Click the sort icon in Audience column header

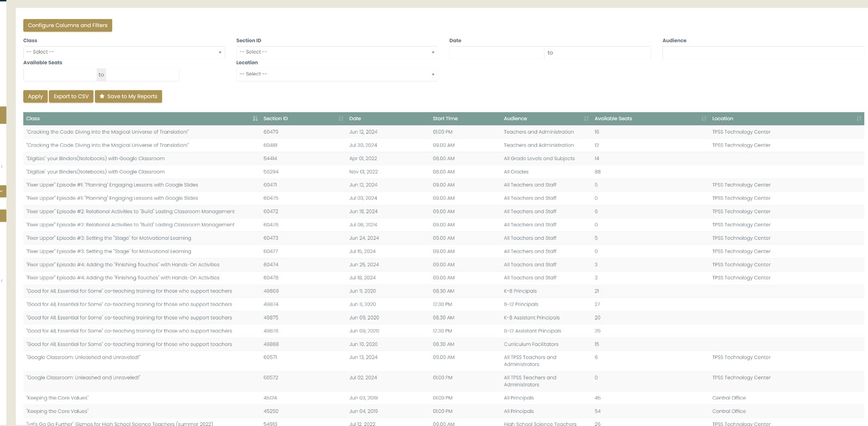click(586, 118)
